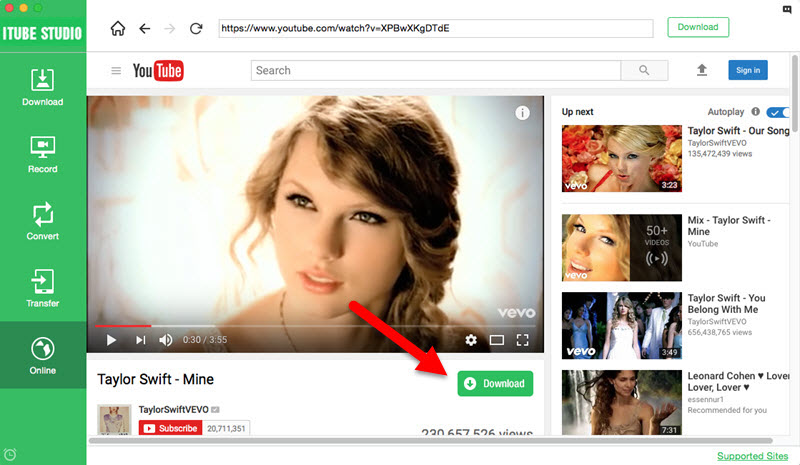Viewport: 800px width, 465px height.
Task: Click the 0:30 / 3:55 time display
Action: [205, 340]
